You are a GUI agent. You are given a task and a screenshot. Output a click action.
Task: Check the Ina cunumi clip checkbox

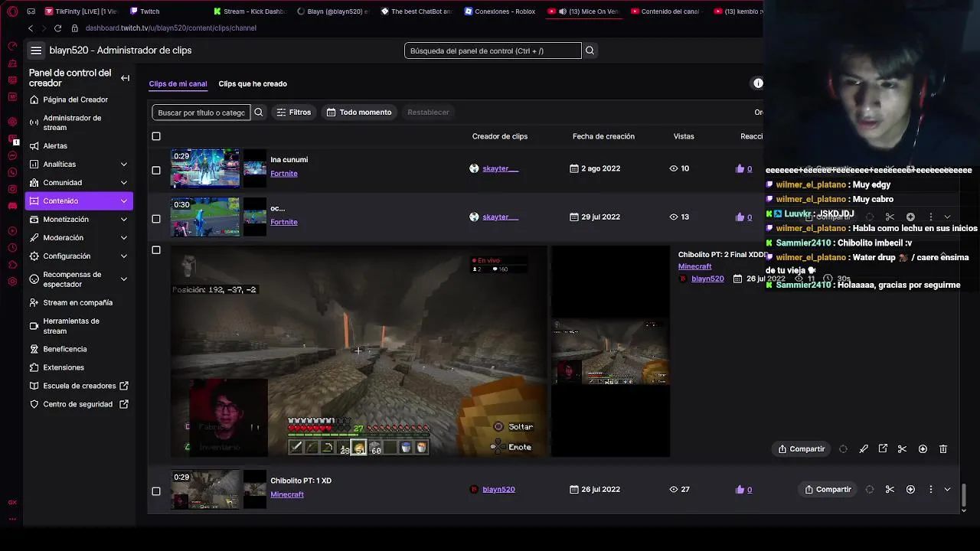coord(156,170)
